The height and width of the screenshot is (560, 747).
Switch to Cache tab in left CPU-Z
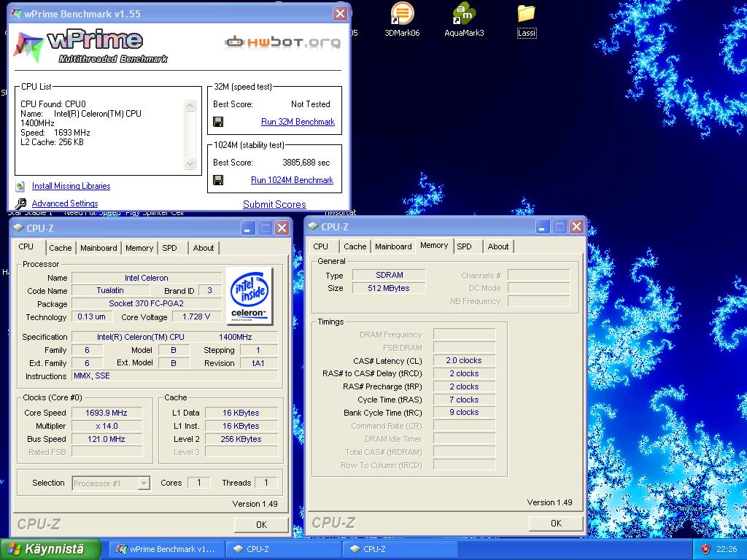pos(61,248)
